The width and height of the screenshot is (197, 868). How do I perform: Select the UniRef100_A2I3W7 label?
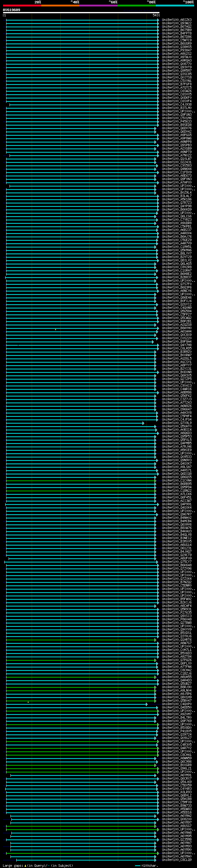pyautogui.click(x=177, y=501)
